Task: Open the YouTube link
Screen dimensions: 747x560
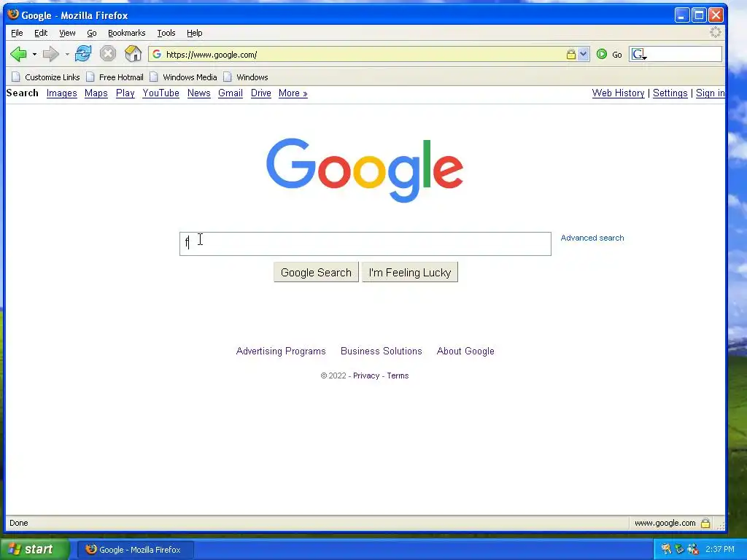Action: click(x=160, y=93)
